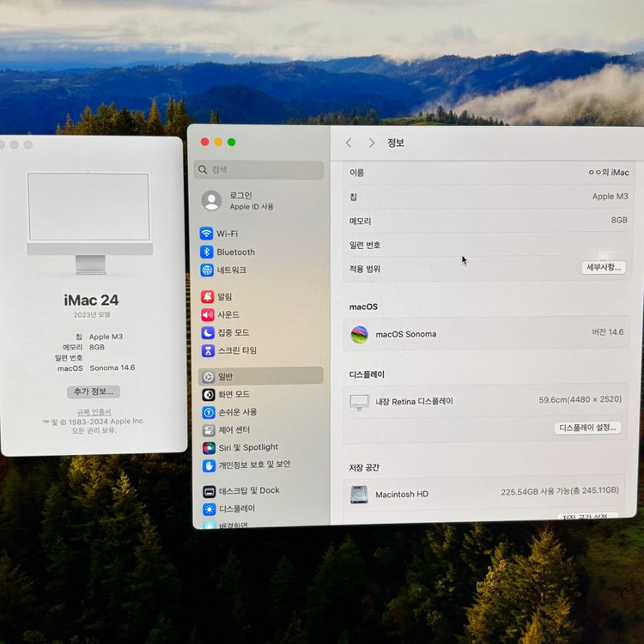Viewport: 644px width, 644px height.
Task: Click the 검색 search field
Action: [x=259, y=170]
